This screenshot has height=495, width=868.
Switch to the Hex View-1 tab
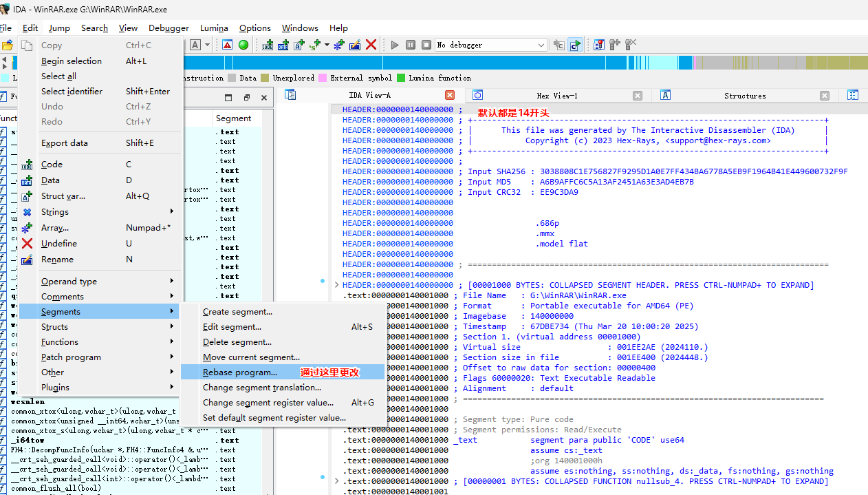coord(557,96)
